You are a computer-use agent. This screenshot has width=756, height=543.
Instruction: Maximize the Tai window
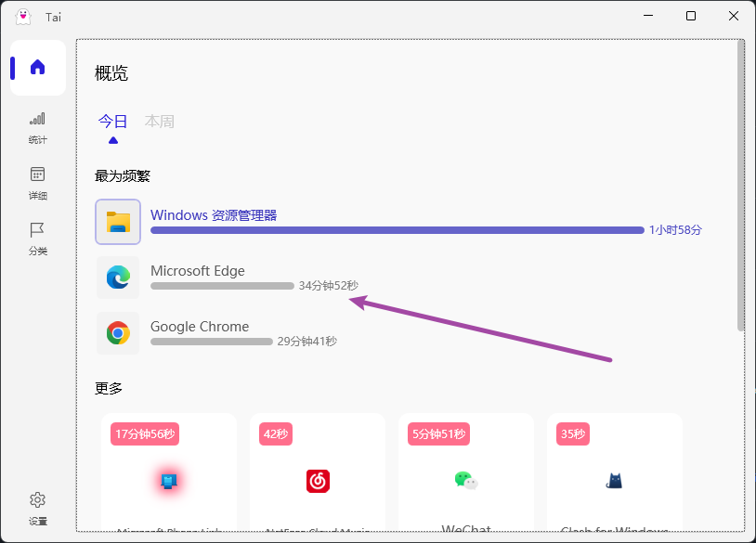click(x=691, y=16)
